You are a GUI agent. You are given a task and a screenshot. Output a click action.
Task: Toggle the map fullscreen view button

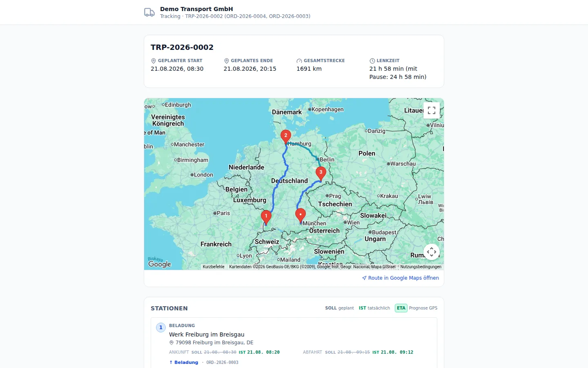coord(432,110)
